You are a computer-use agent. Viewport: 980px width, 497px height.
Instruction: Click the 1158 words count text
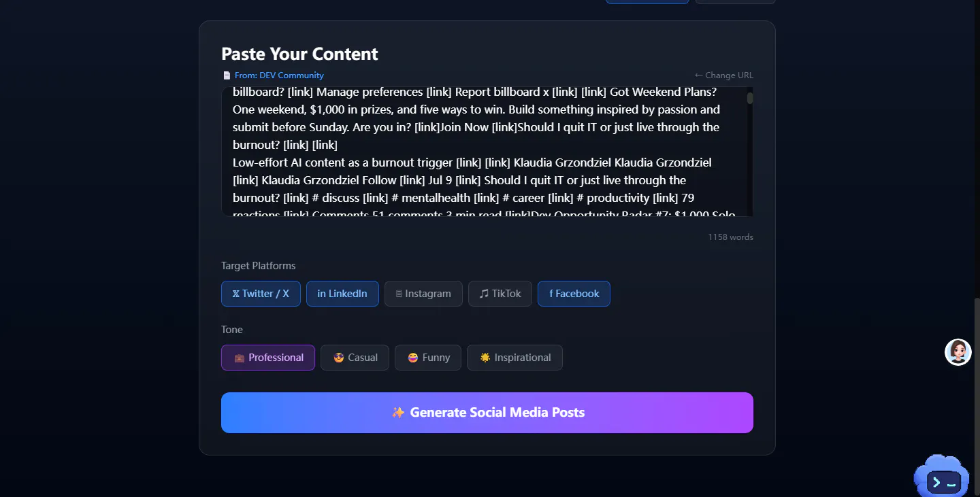pyautogui.click(x=730, y=237)
